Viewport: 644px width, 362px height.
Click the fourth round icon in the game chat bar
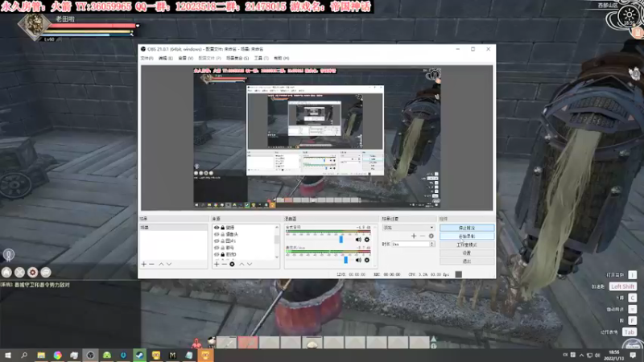click(46, 272)
